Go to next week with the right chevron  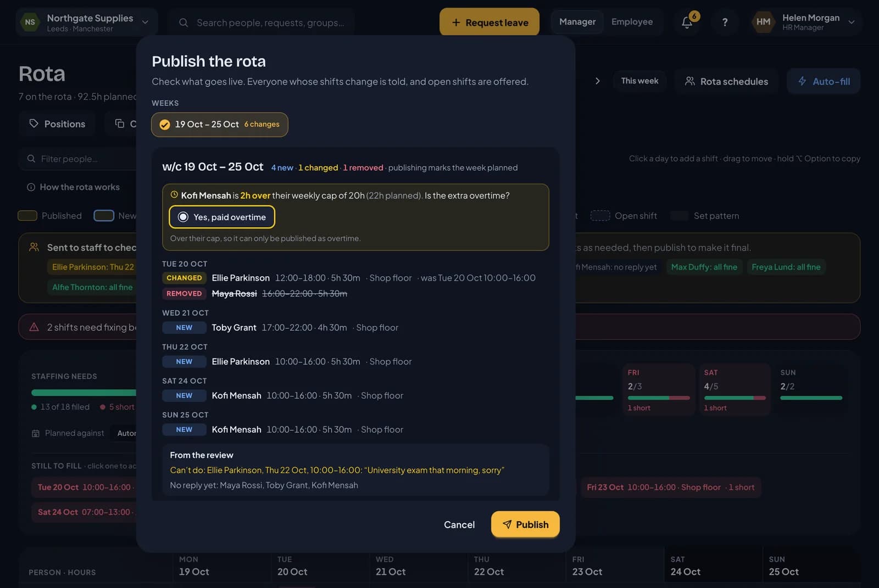[597, 81]
